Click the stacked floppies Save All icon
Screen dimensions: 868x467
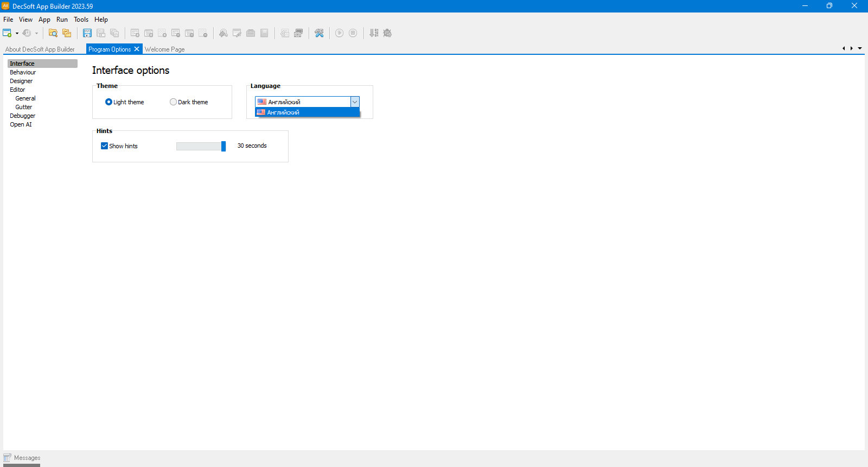[114, 33]
